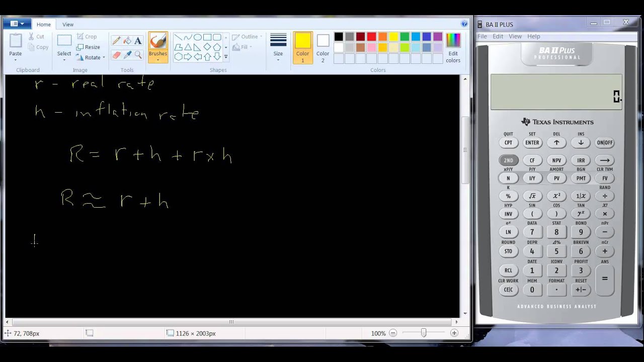Click the calculator x squared key
The image size is (644, 362).
click(x=556, y=196)
